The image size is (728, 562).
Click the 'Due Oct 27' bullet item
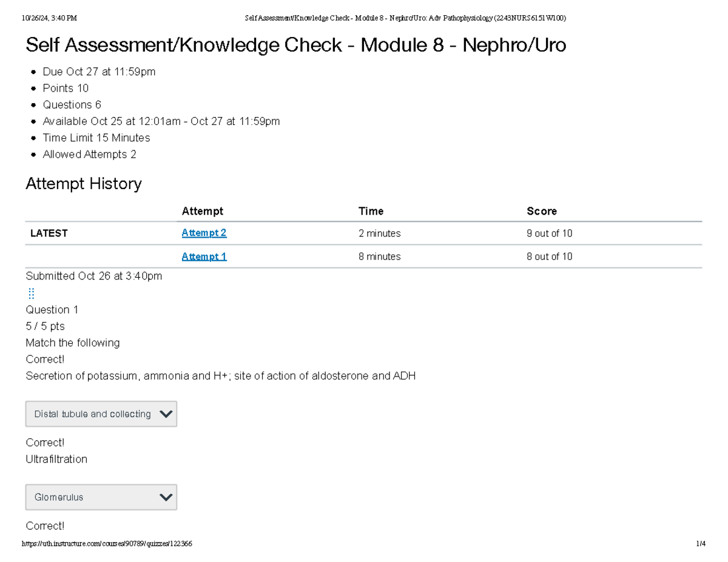coord(99,72)
